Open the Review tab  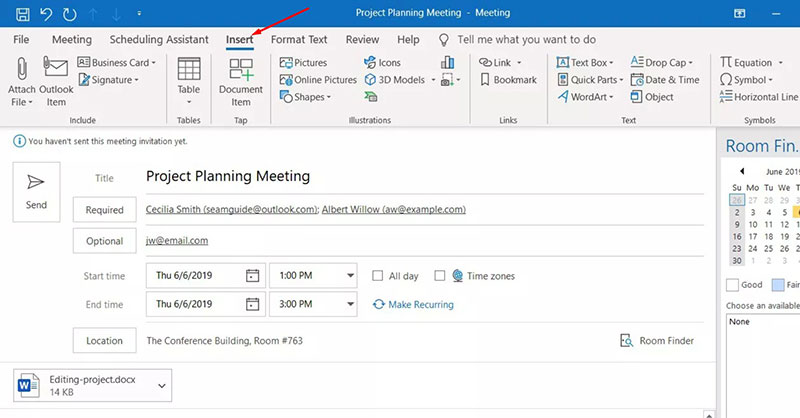362,39
